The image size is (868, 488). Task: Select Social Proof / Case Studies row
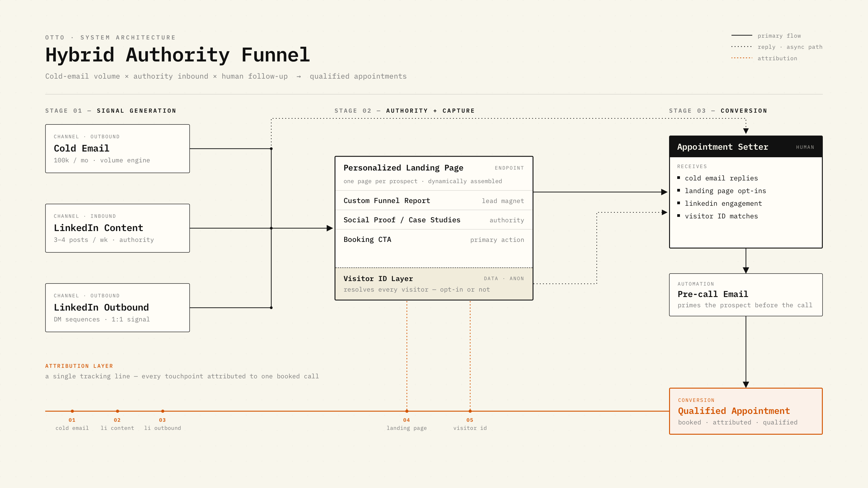434,220
